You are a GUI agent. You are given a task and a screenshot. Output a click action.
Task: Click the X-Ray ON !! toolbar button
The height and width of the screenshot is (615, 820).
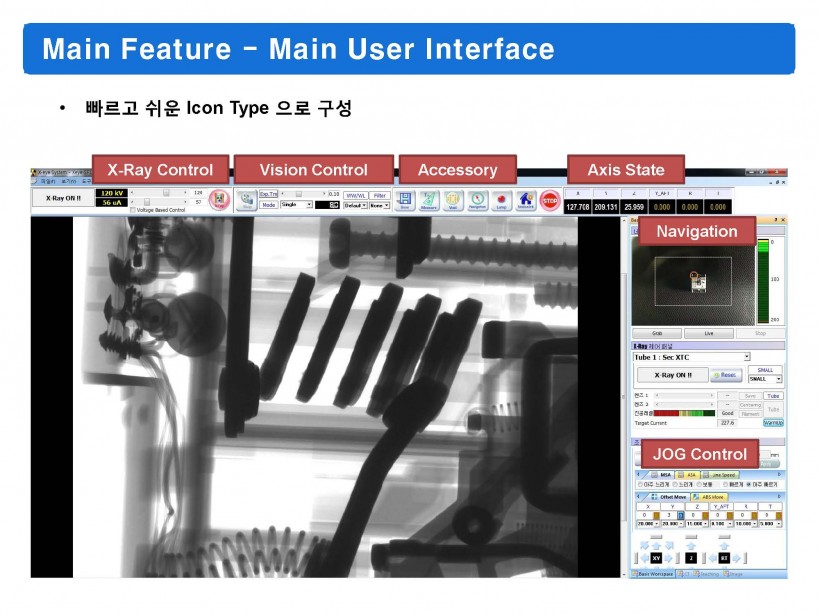pyautogui.click(x=63, y=198)
